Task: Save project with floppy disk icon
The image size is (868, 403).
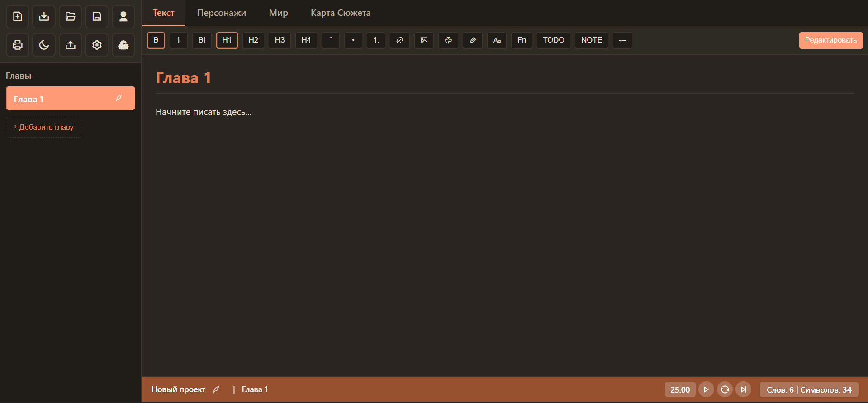Action: (x=97, y=17)
